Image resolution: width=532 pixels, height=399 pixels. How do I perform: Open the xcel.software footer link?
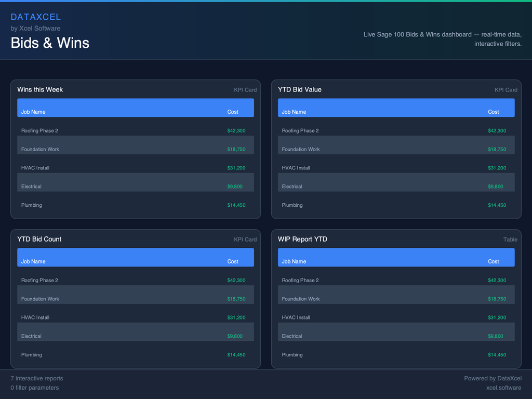pyautogui.click(x=503, y=388)
